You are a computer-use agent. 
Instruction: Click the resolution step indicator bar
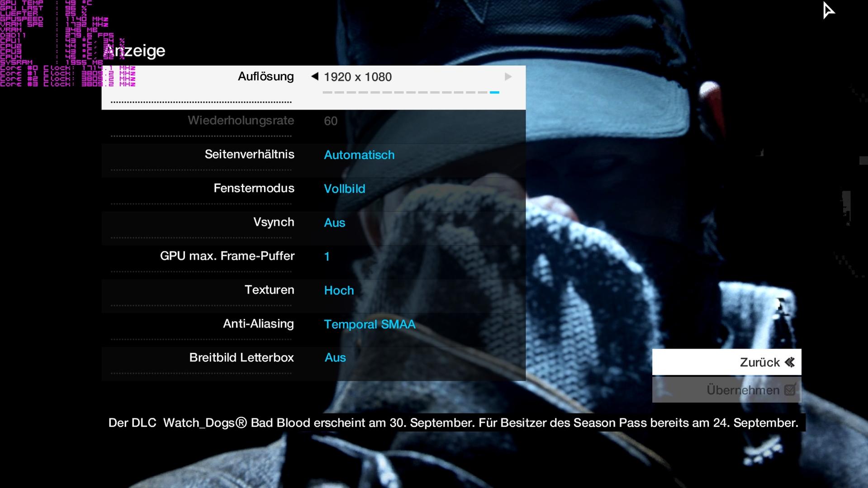point(411,92)
